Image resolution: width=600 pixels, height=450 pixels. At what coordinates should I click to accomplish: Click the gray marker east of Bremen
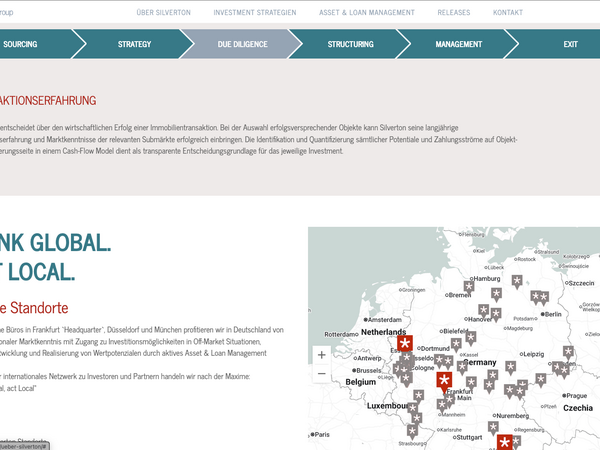pos(496,295)
